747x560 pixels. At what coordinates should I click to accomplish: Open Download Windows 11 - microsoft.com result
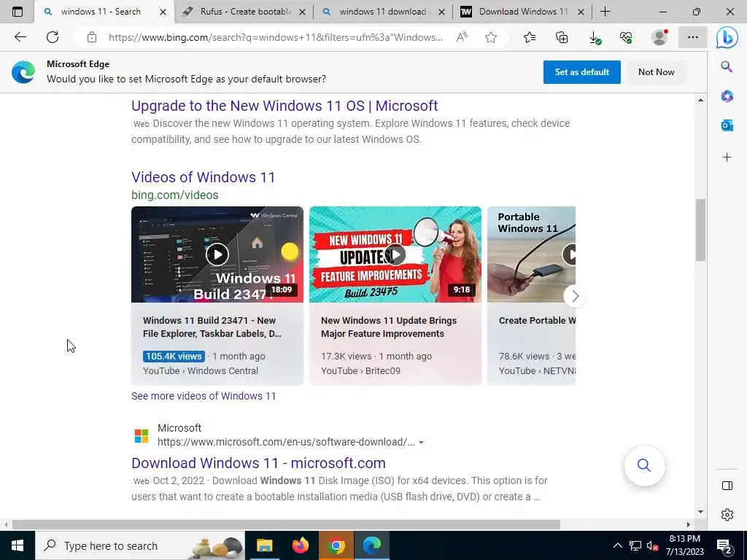(258, 463)
